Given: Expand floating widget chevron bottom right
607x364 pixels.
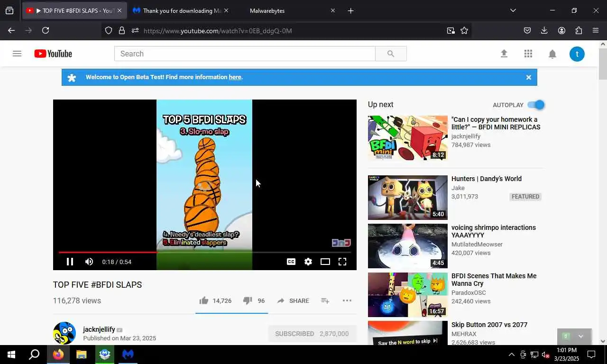Looking at the screenshot, I should [581, 336].
